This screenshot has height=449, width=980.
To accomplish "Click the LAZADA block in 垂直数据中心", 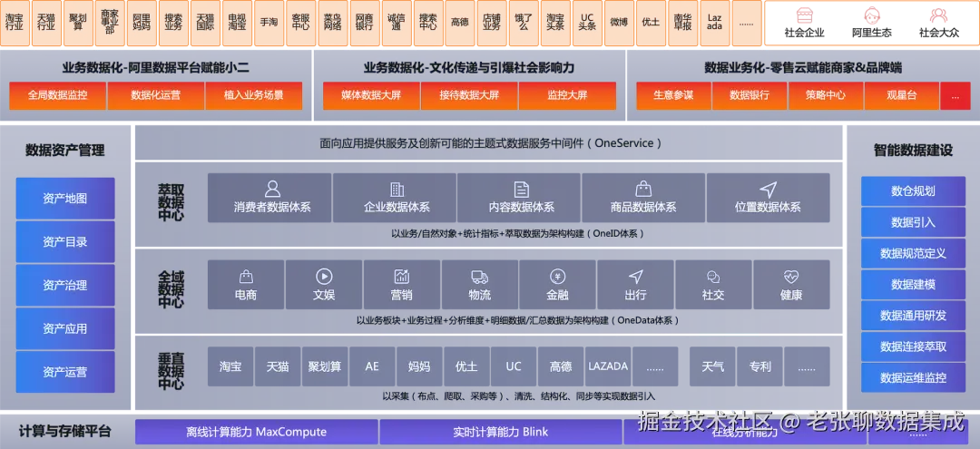I will coord(608,366).
